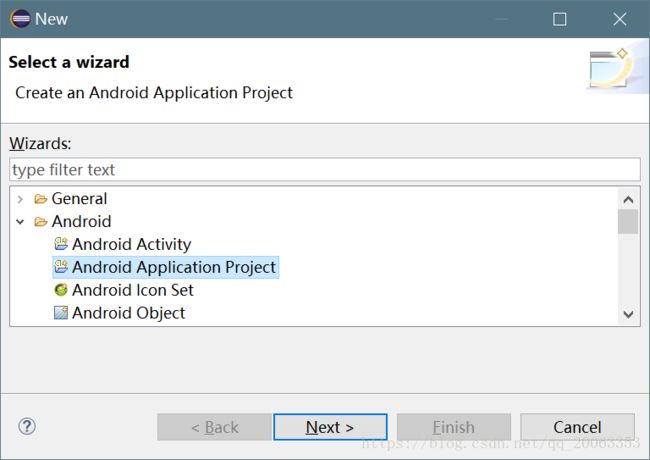The height and width of the screenshot is (460, 650).
Task: Click the Android Application Project icon
Action: point(61,266)
